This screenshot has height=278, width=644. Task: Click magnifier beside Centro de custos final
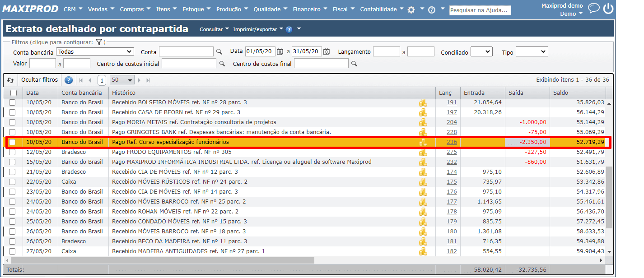coord(354,64)
